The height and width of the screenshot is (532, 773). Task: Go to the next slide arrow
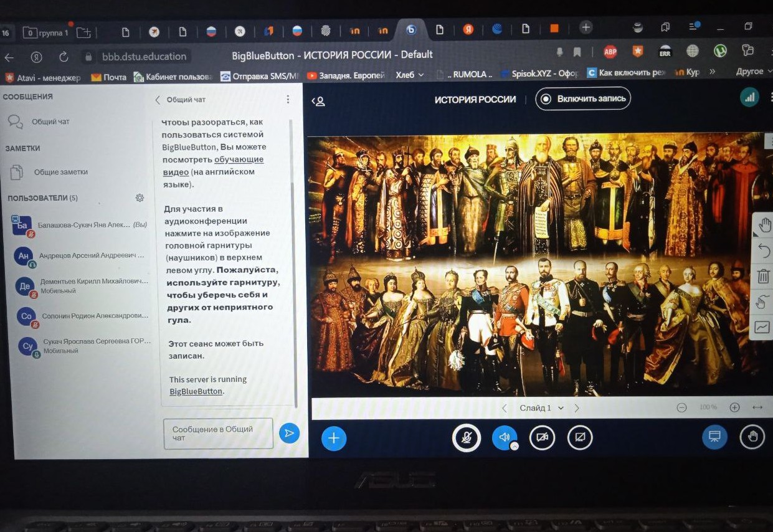tap(577, 408)
